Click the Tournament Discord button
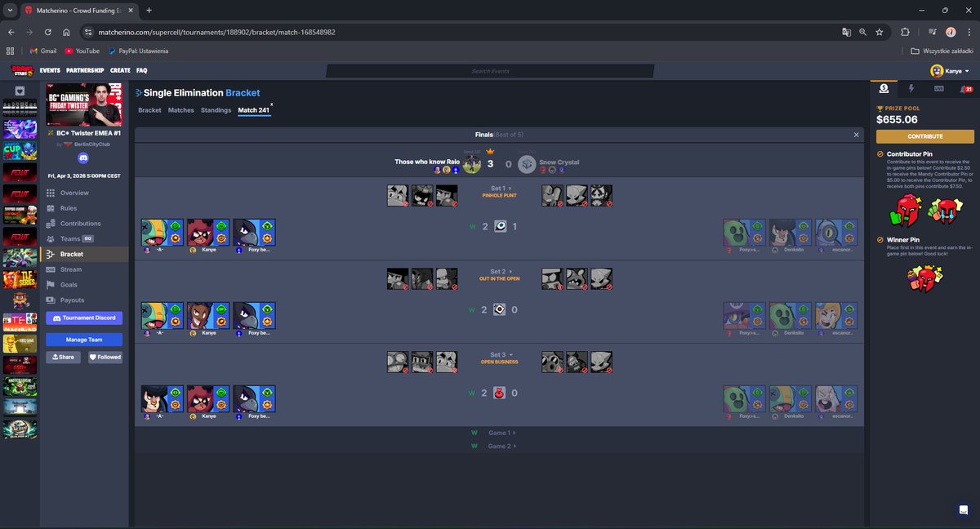Viewport: 980px width, 529px height. [84, 318]
